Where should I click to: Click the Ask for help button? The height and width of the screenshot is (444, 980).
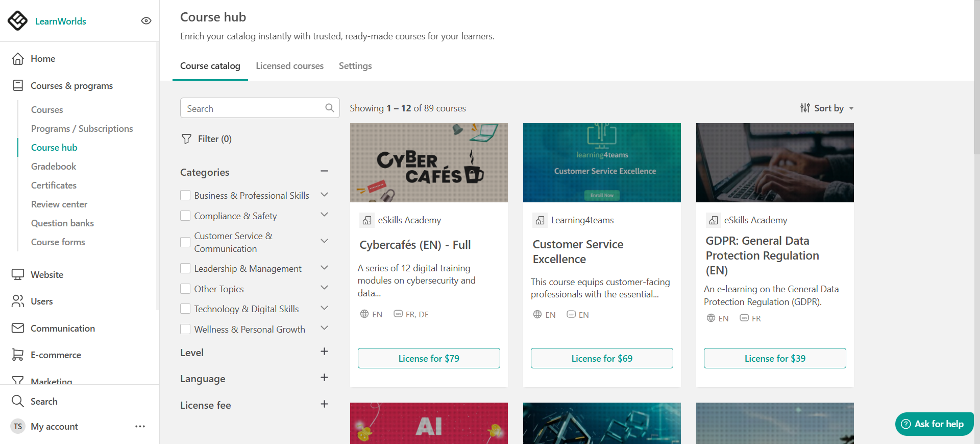[934, 424]
